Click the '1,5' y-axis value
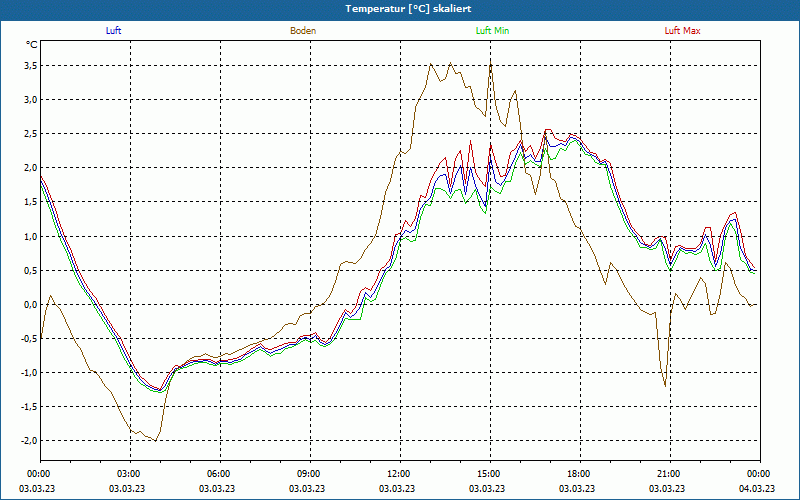 (x=31, y=202)
